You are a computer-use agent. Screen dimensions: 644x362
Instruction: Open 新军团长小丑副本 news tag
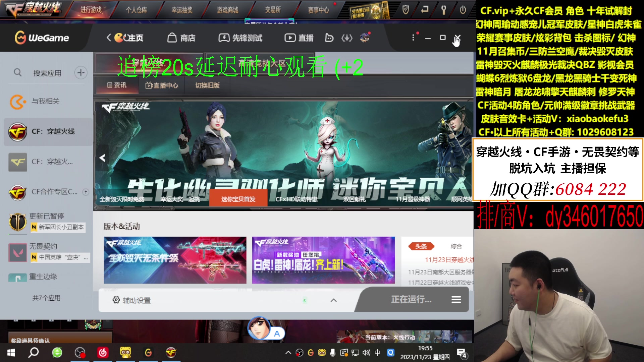point(58,227)
